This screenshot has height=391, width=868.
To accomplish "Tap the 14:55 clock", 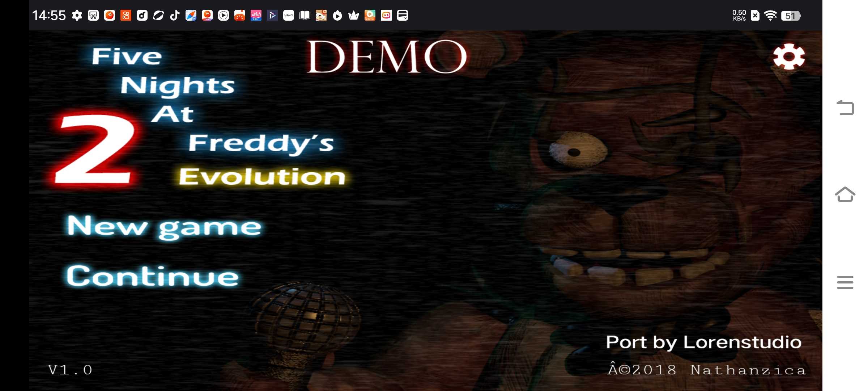I will tap(49, 15).
